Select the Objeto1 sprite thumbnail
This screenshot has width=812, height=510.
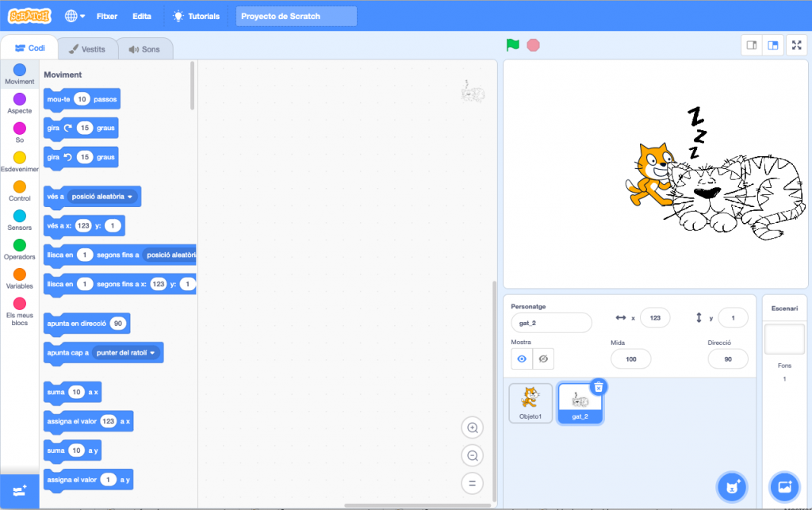(x=530, y=403)
